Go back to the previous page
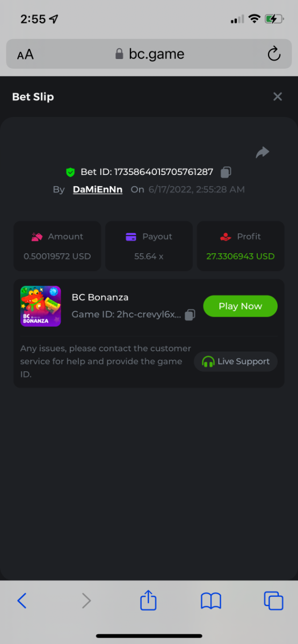Viewport: 298px width, 644px height. click(22, 601)
